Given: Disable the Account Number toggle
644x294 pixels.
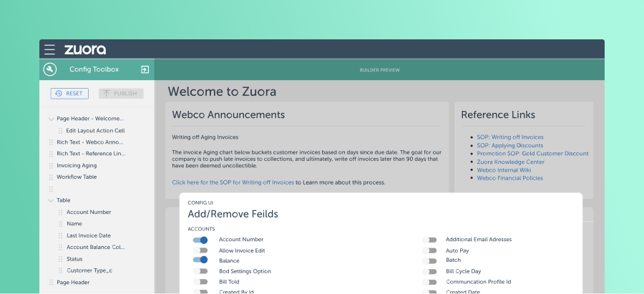Looking at the screenshot, I should (200, 240).
